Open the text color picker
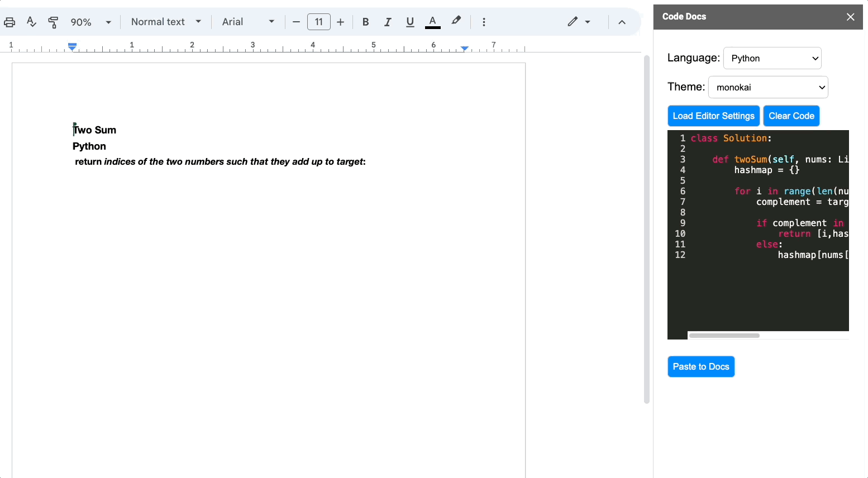The width and height of the screenshot is (868, 478). [433, 22]
